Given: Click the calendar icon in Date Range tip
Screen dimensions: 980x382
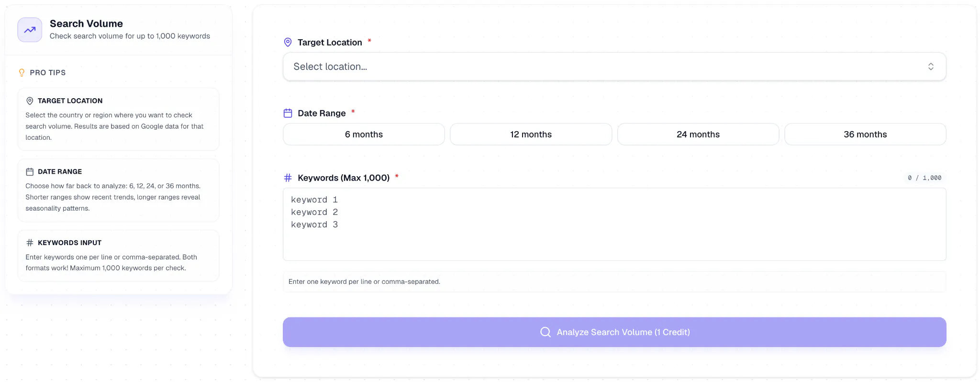Looking at the screenshot, I should [30, 172].
